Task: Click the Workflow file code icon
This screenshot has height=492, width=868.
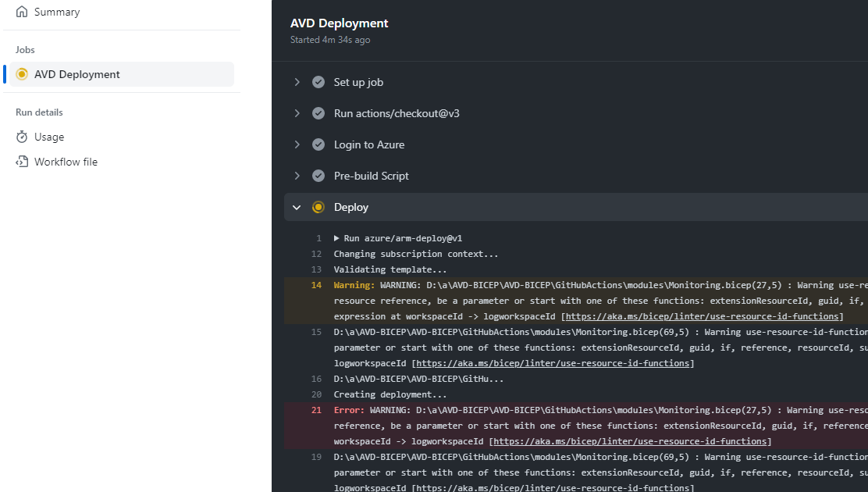Action: (22, 162)
